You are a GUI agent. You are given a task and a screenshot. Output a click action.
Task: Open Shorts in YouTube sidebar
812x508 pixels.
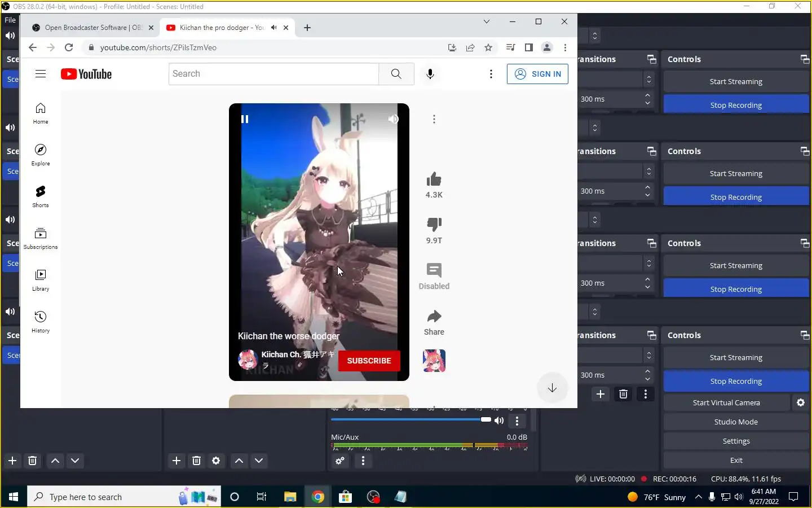[41, 196]
